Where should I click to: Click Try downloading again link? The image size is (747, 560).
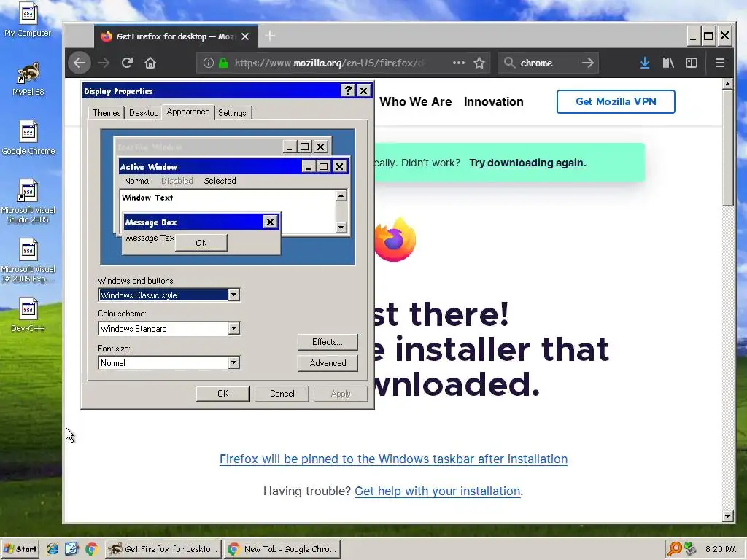(528, 163)
